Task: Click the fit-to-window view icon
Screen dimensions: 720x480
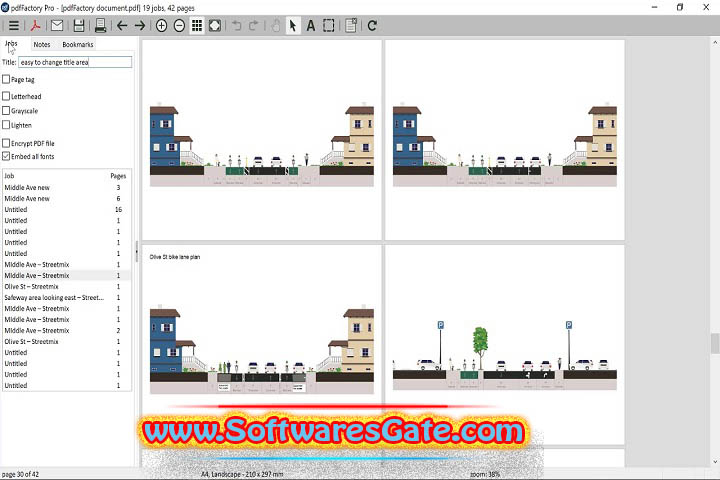Action: (215, 26)
